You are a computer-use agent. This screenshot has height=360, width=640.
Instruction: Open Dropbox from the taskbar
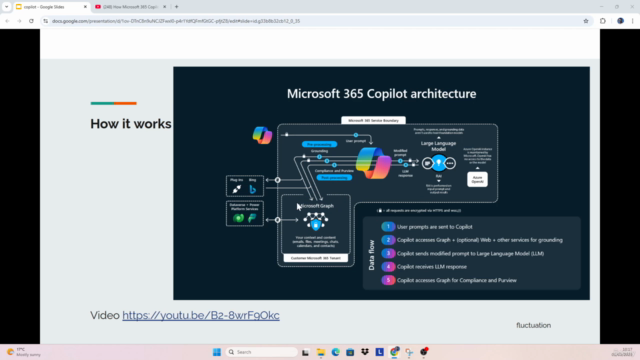click(x=365, y=352)
